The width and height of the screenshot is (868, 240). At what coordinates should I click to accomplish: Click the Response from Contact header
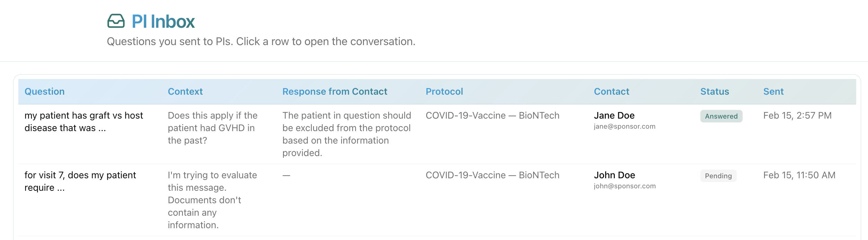tap(335, 92)
